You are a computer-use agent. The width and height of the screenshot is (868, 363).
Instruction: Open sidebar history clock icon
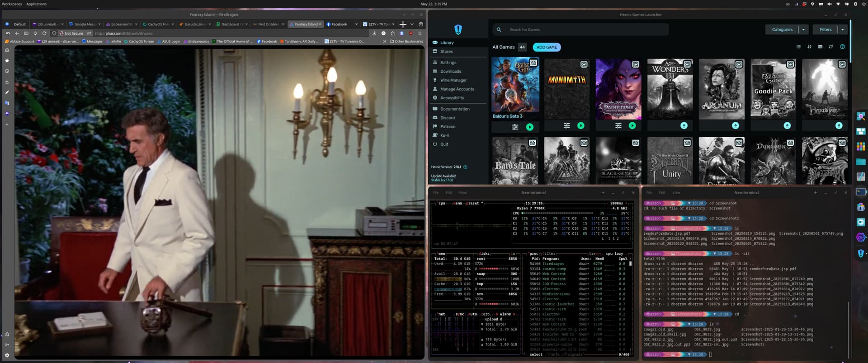tap(7, 71)
